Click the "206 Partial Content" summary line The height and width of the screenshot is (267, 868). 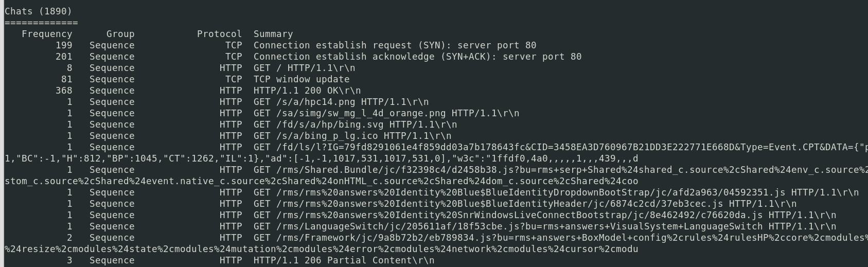(x=344, y=260)
